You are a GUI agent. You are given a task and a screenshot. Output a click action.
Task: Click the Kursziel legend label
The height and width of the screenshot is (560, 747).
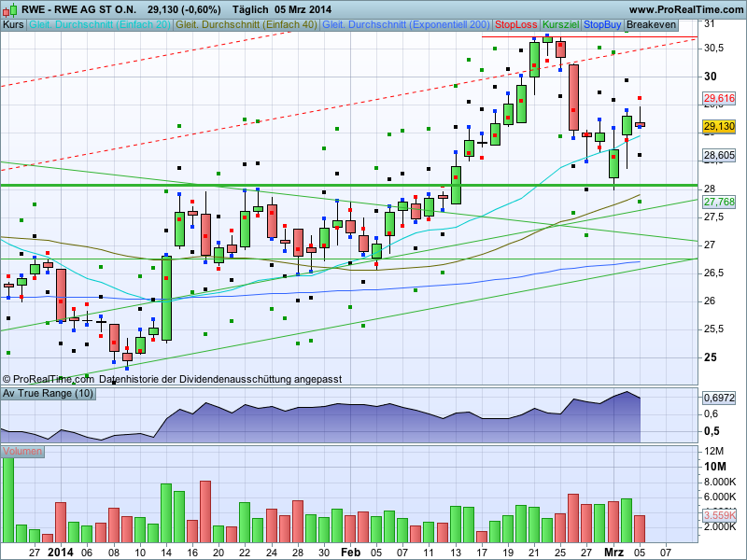tap(561, 25)
